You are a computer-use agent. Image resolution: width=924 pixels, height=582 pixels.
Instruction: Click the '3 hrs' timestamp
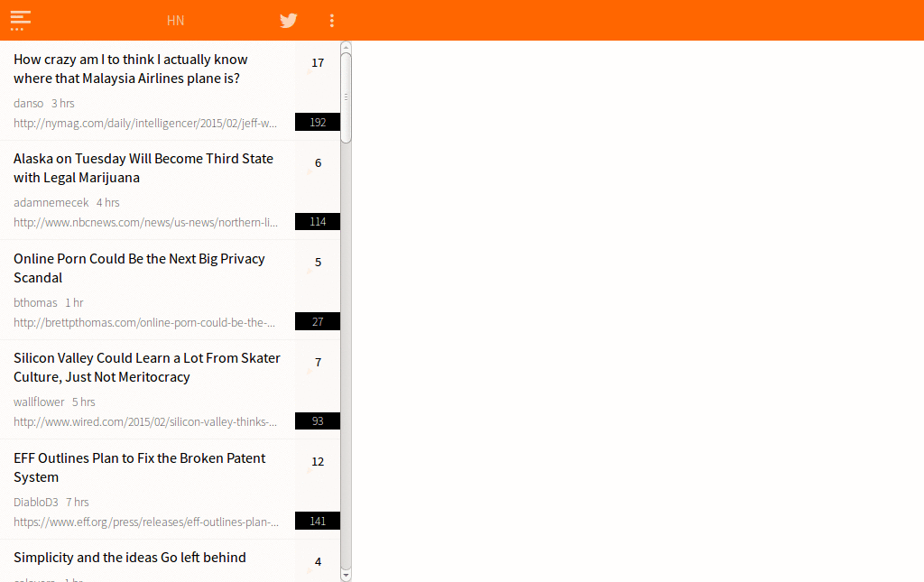[63, 103]
